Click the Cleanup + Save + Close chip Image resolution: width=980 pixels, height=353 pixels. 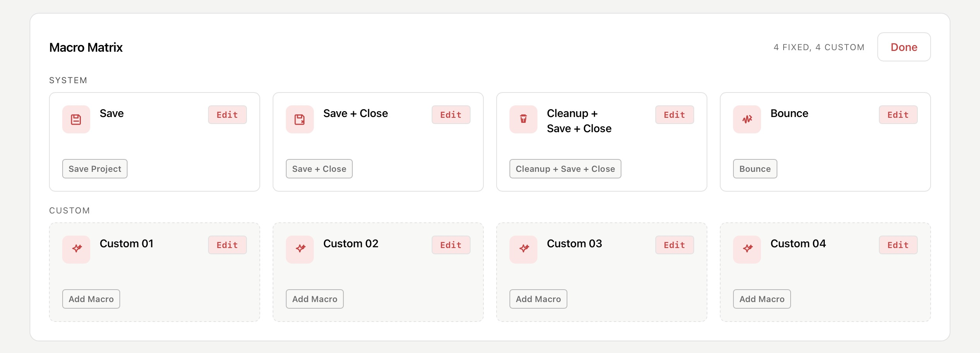click(565, 169)
